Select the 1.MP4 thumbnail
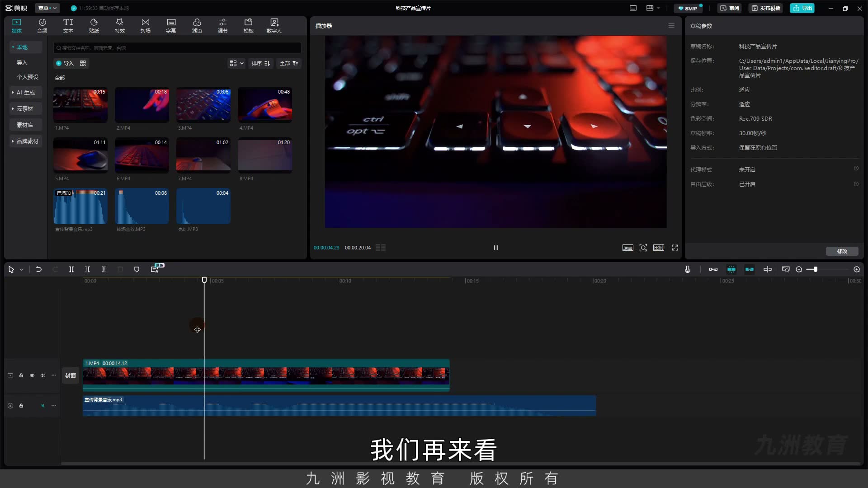Viewport: 868px width, 488px height. [x=80, y=105]
